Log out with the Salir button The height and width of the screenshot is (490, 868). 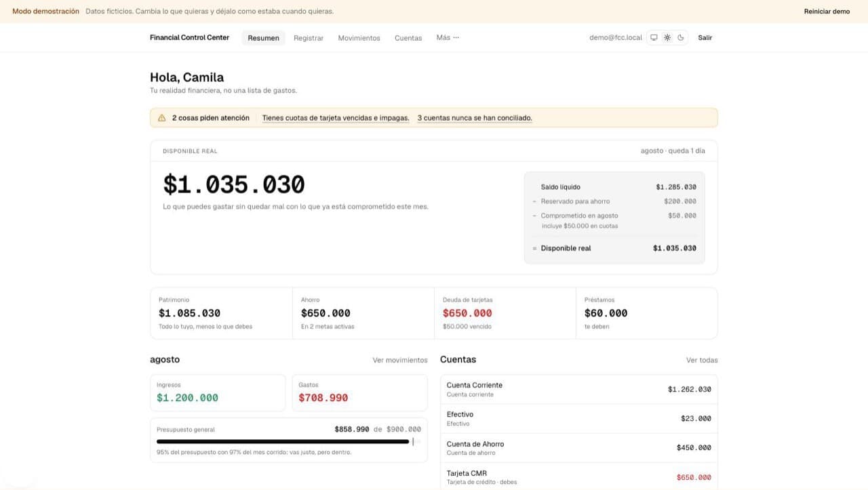tap(705, 38)
